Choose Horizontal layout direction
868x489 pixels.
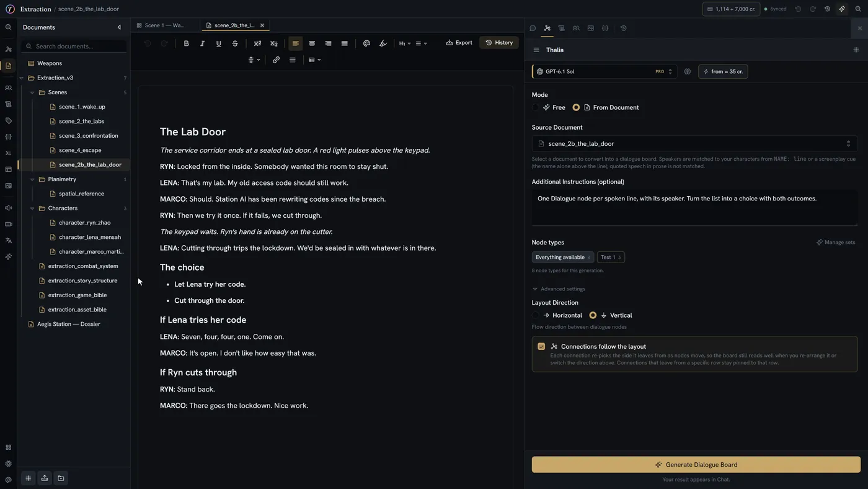(x=536, y=315)
